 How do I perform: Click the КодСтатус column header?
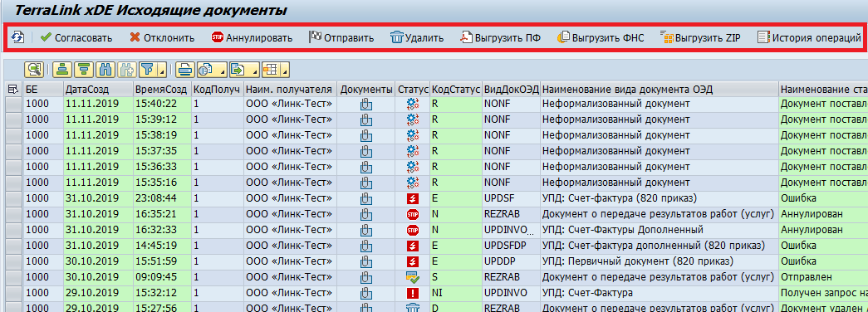(x=455, y=89)
